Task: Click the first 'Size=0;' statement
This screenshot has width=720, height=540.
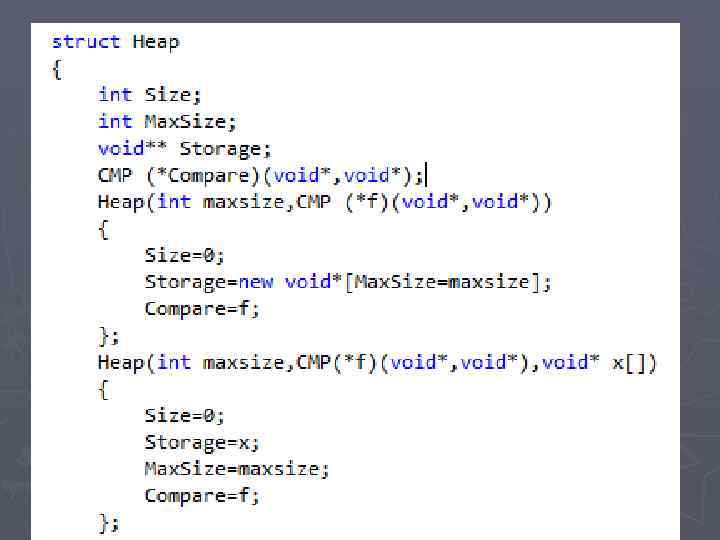Action: tap(185, 255)
